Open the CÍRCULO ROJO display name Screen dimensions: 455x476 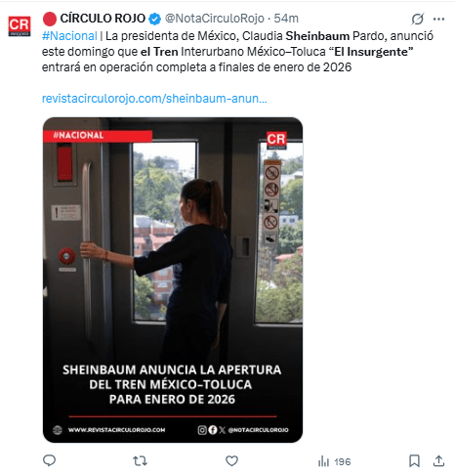pyautogui.click(x=103, y=19)
